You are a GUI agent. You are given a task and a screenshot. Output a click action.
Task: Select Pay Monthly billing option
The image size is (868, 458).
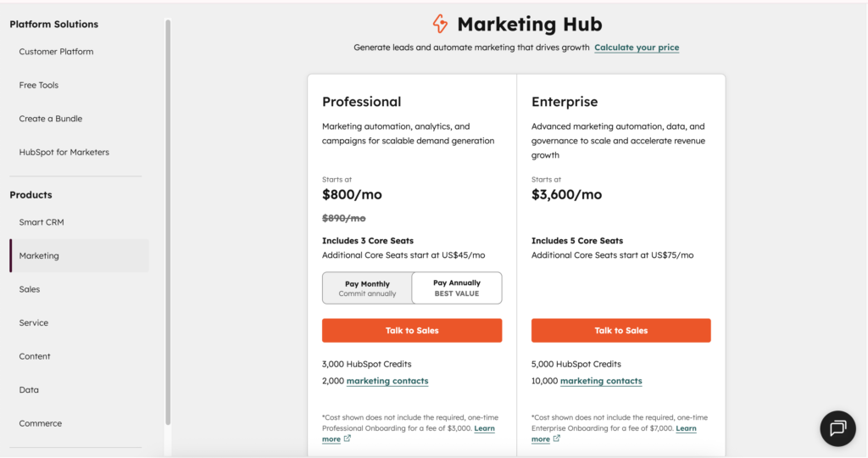click(367, 288)
